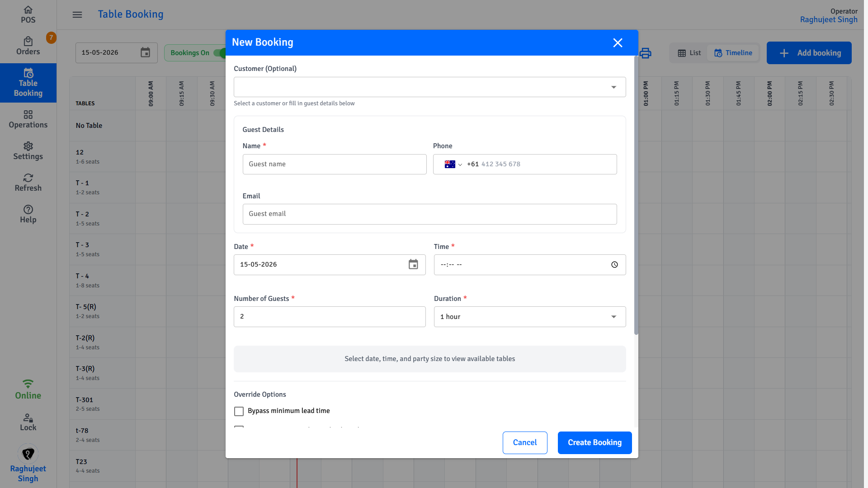Open Operations in the sidebar
The width and height of the screenshot is (868, 488).
coord(28,119)
